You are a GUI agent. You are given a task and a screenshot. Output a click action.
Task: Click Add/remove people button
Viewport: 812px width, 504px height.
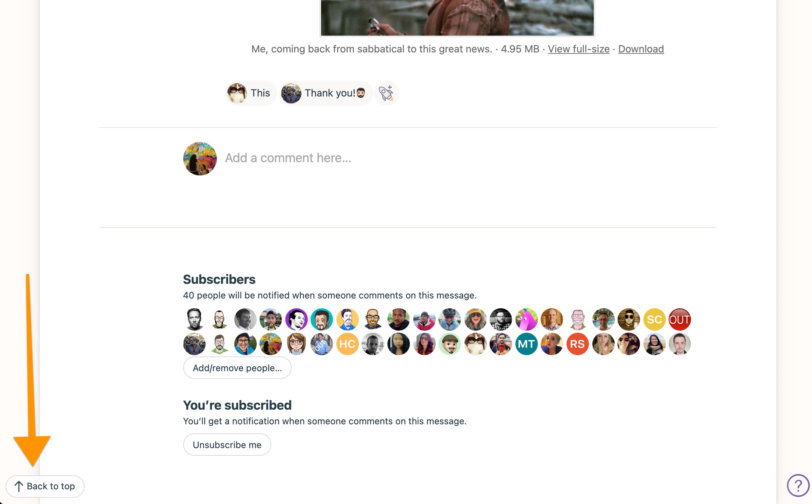pyautogui.click(x=237, y=368)
